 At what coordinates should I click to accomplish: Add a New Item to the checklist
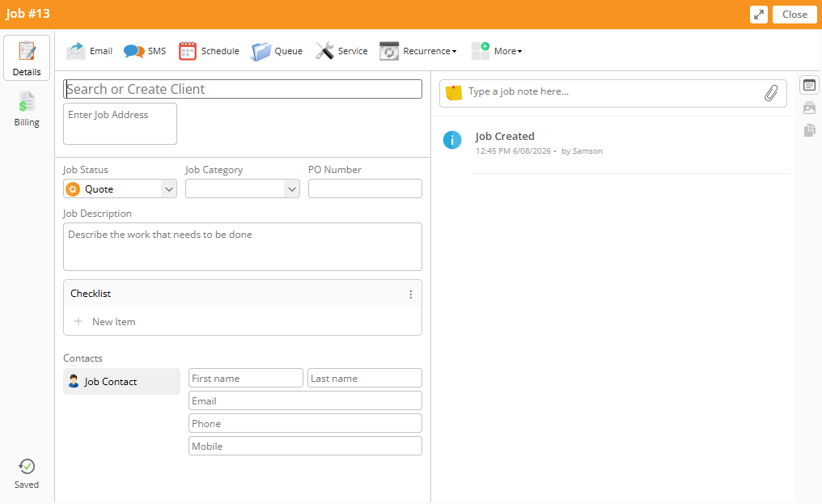(105, 321)
